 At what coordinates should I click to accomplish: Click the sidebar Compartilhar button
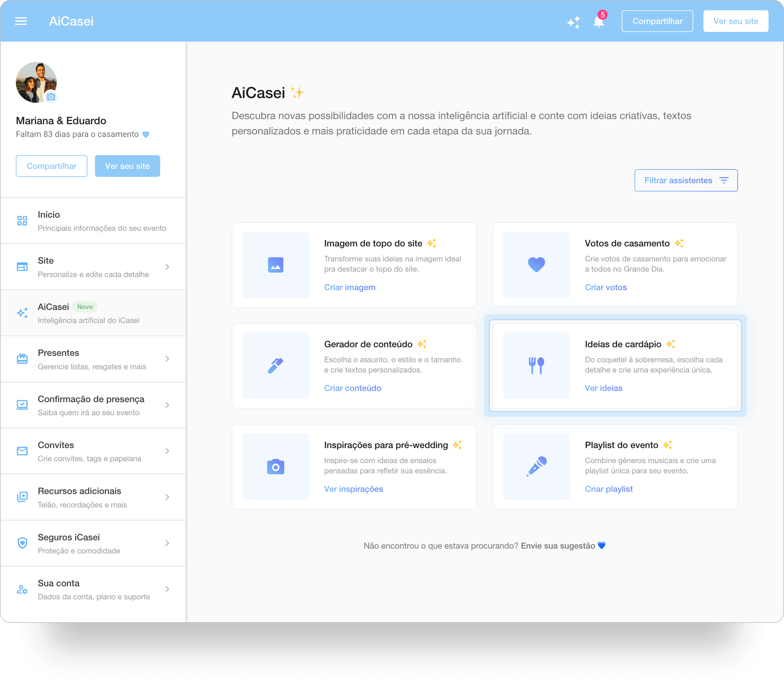tap(51, 166)
